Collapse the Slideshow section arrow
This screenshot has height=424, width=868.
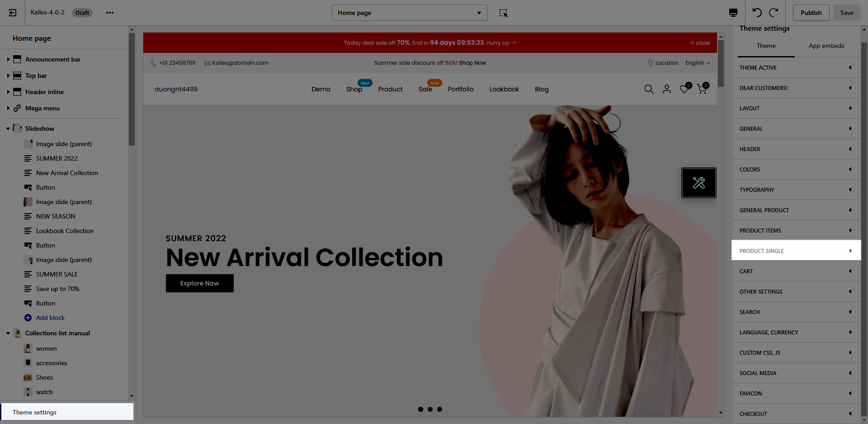[8, 129]
